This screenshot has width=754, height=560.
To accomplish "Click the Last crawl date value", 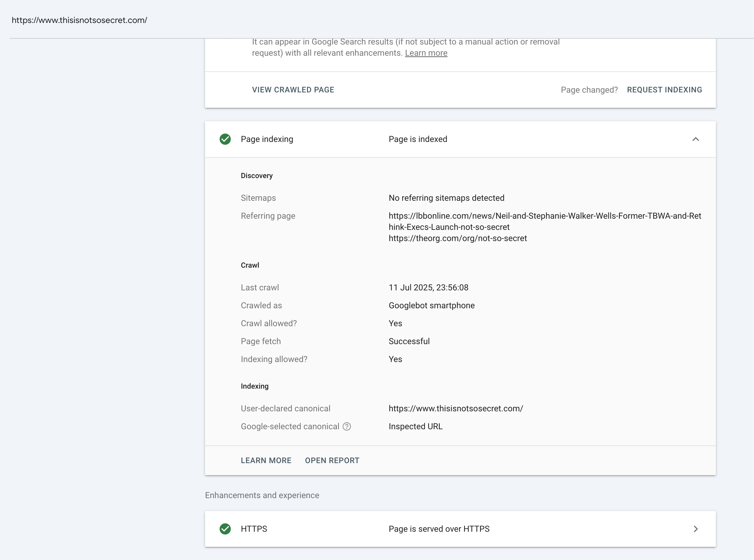I will 428,288.
